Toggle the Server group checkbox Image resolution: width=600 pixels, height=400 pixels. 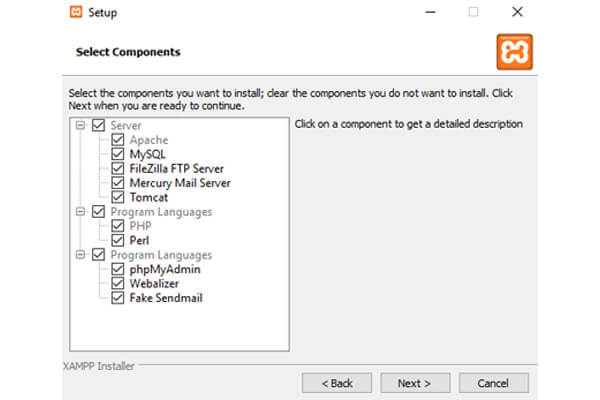(x=98, y=125)
